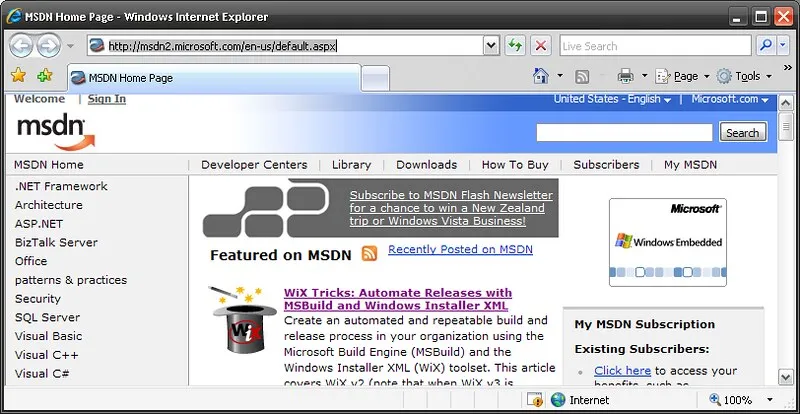The image size is (800, 414).
Task: Click the Forward navigation arrow
Action: [x=49, y=46]
